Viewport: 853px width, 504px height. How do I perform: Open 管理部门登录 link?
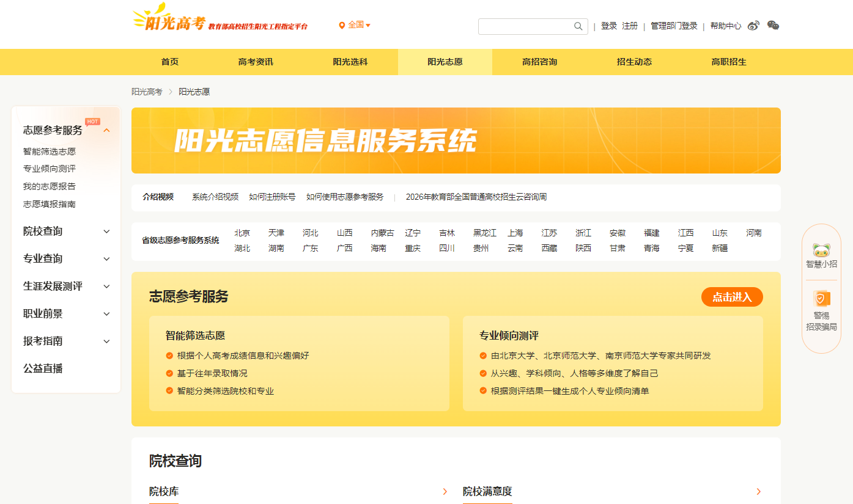pyautogui.click(x=674, y=26)
